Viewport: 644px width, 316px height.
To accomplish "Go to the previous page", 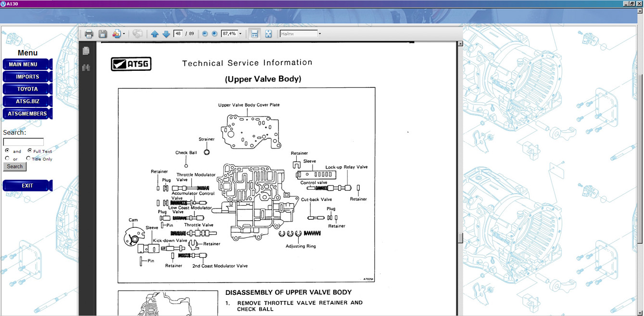I will point(154,34).
